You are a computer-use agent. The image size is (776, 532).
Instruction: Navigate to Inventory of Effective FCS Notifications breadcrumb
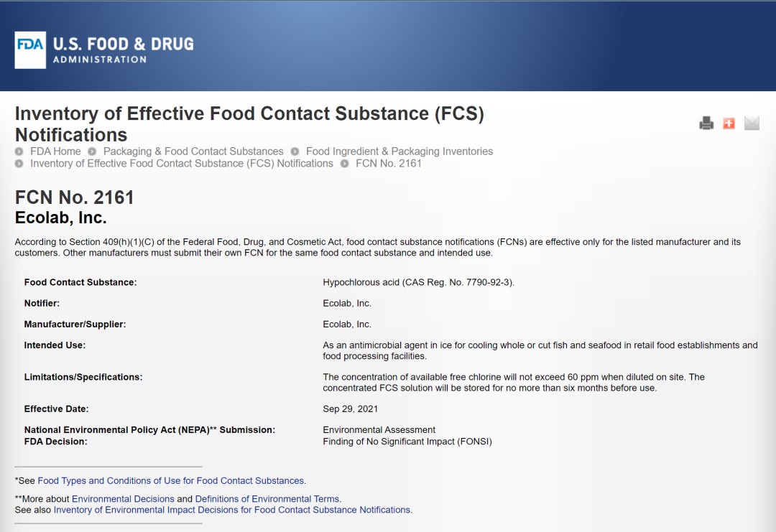[x=181, y=164]
